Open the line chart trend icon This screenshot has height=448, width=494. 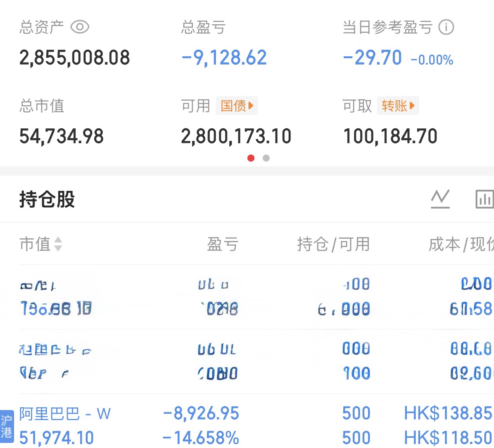click(x=440, y=199)
